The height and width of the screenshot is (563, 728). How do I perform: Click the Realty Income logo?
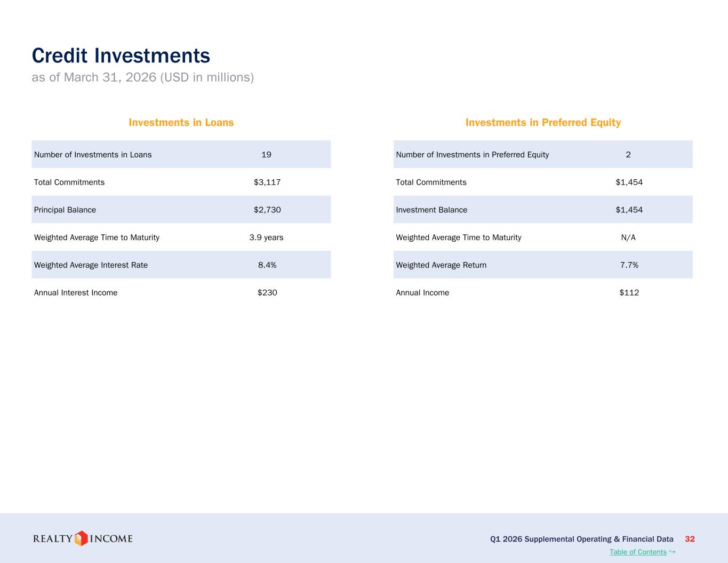coord(83,538)
